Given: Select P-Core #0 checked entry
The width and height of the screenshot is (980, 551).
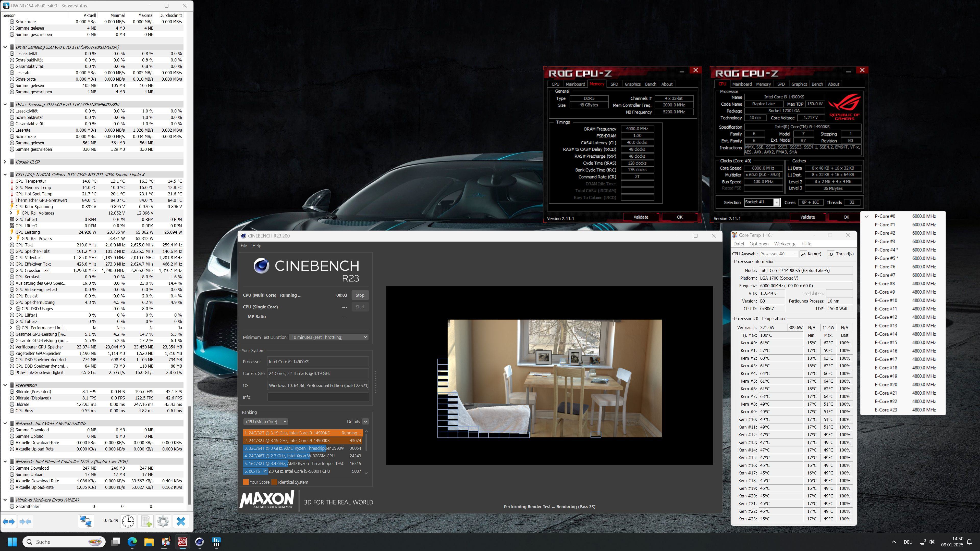Looking at the screenshot, I should tap(902, 216).
